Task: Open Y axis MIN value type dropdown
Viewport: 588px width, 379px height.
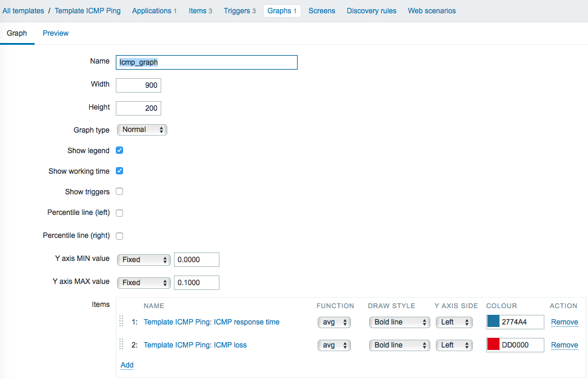Action: (144, 260)
